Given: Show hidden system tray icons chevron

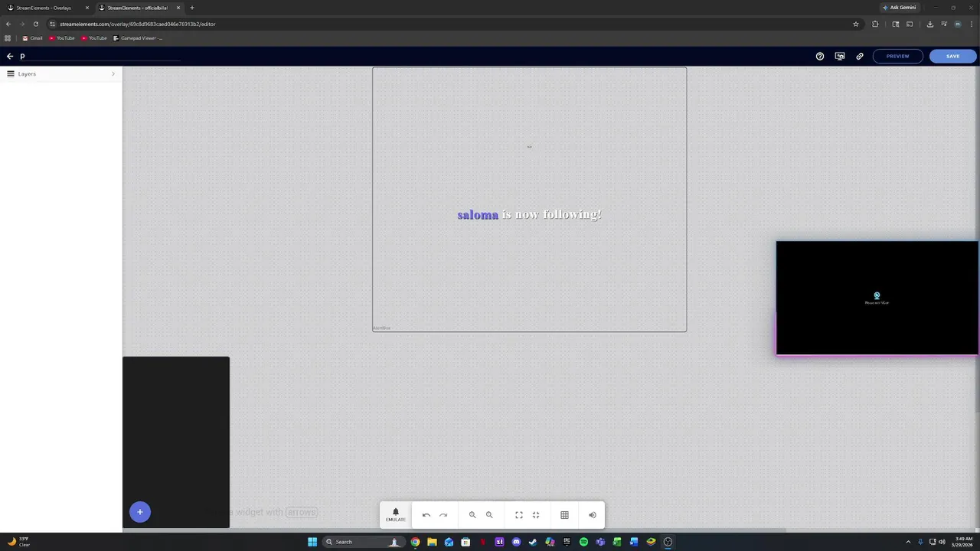Looking at the screenshot, I should [908, 542].
